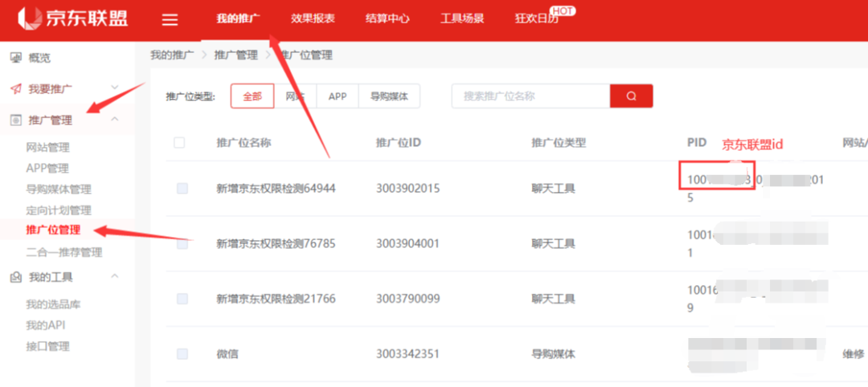Open 接口管理 in the sidebar

48,347
